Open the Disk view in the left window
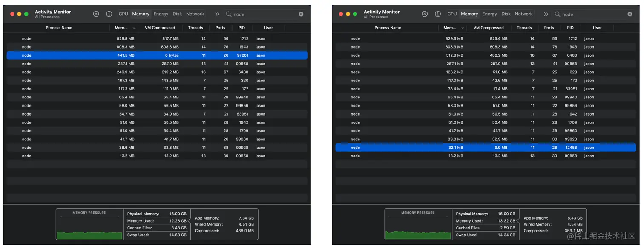 (x=177, y=14)
